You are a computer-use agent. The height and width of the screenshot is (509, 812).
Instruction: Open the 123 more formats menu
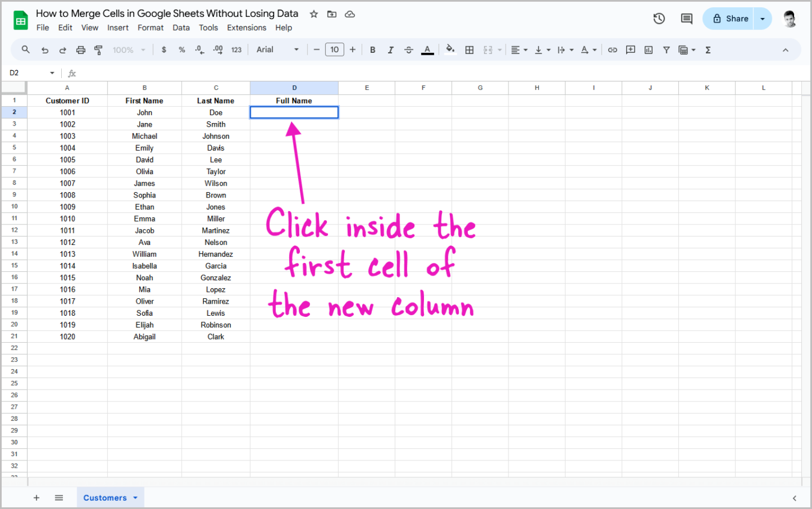coord(236,50)
